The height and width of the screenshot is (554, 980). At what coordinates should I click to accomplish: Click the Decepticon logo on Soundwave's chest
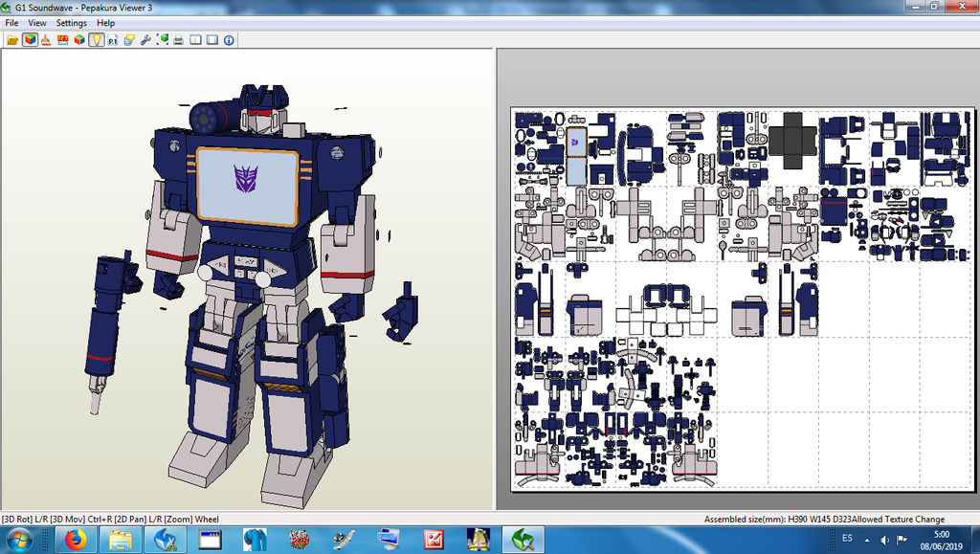[246, 179]
